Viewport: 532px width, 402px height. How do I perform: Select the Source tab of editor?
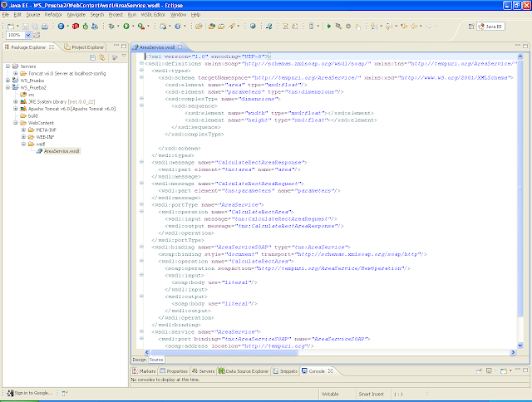pos(156,360)
